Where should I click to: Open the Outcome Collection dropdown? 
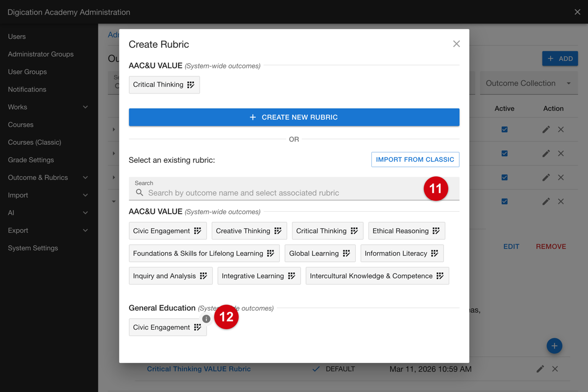tap(529, 83)
